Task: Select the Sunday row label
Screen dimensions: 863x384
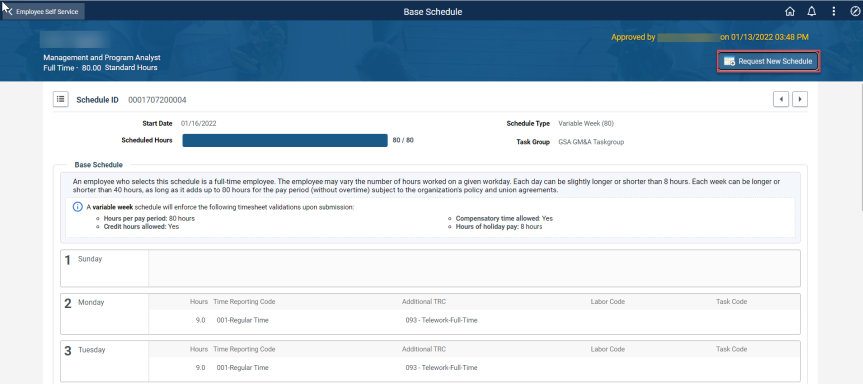Action: point(90,259)
